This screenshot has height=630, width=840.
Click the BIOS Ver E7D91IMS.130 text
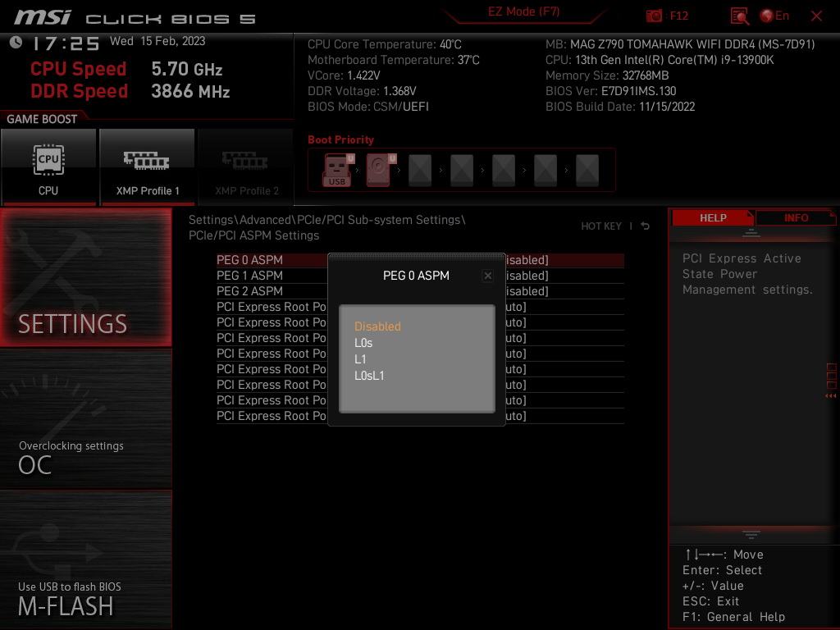click(610, 91)
